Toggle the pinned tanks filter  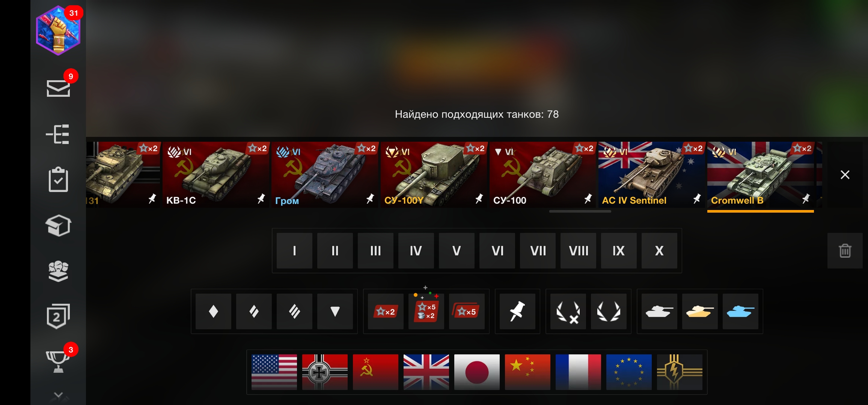[517, 311]
